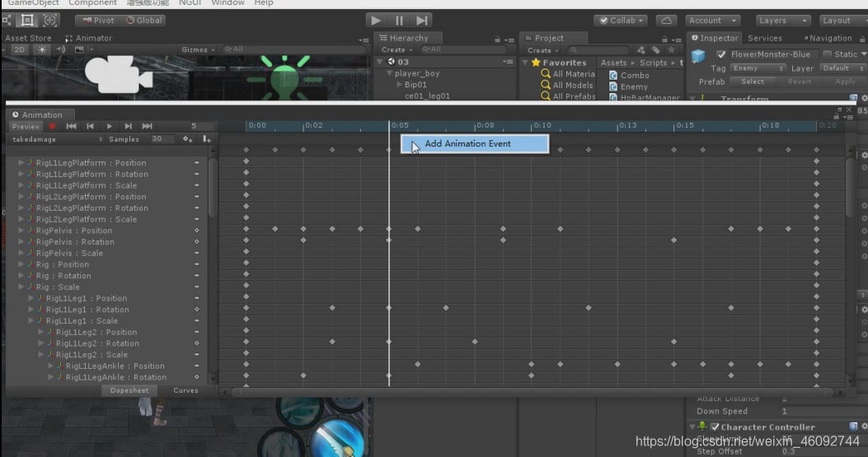Click the prefab Apply button
Screen dimensions: 868x457
tap(845, 82)
